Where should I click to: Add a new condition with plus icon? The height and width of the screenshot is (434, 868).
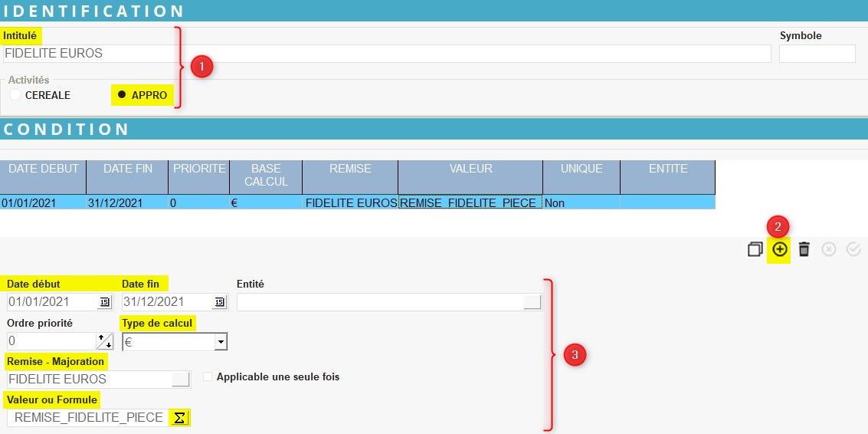point(780,249)
